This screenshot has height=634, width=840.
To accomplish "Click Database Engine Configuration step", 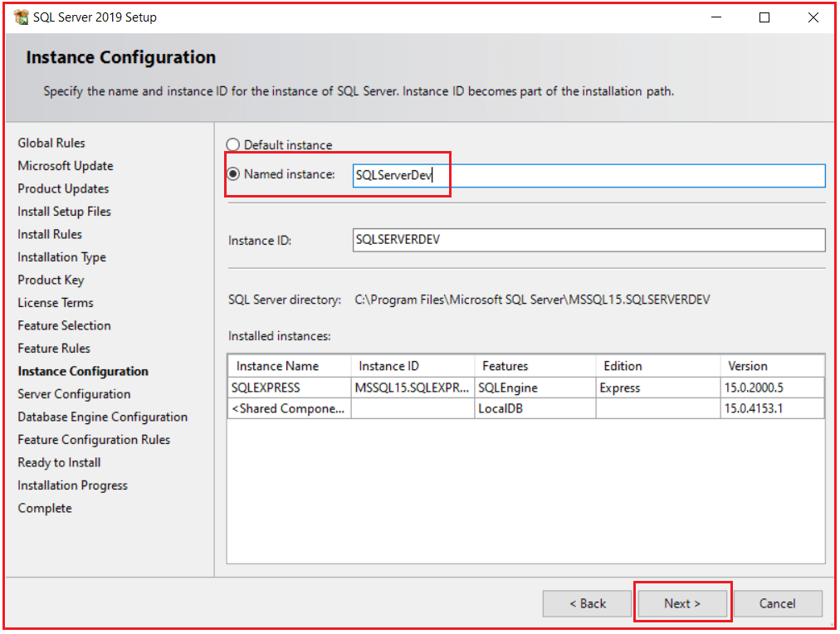I will pyautogui.click(x=102, y=417).
